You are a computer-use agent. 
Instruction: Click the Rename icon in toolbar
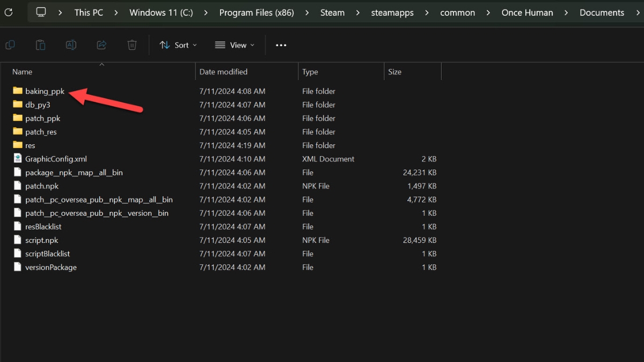coord(71,45)
